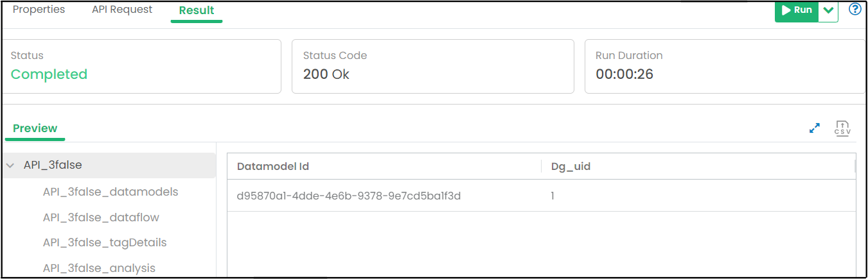Click the green Run button
868x279 pixels.
pyautogui.click(x=797, y=10)
